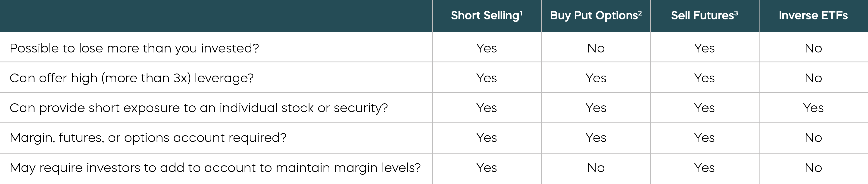Click Sell Futures 'Yes' for losing more than invested

tap(704, 48)
